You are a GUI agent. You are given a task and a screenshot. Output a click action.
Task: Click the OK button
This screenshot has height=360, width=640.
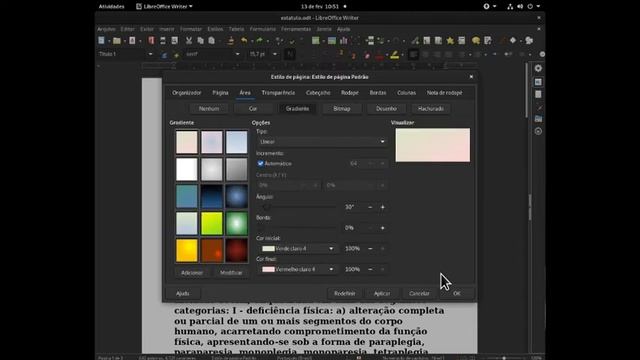tap(457, 293)
